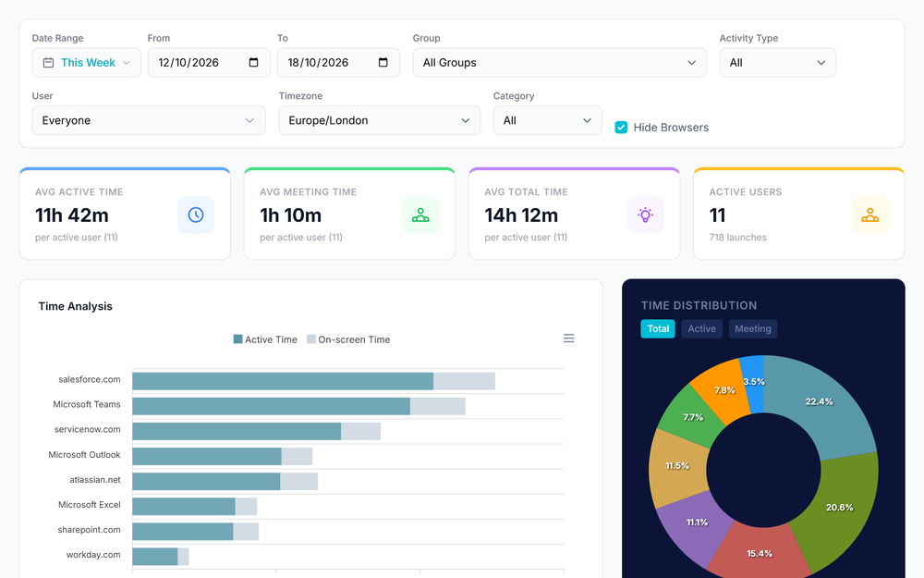Screen dimensions: 924x578
Task: Click the 15.4% red donut slice
Action: point(760,553)
